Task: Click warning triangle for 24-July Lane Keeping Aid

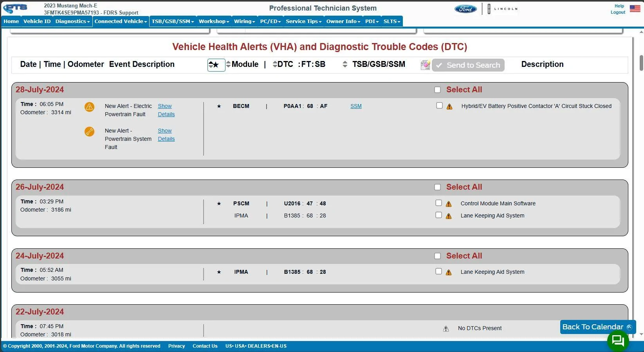Action: click(x=449, y=272)
